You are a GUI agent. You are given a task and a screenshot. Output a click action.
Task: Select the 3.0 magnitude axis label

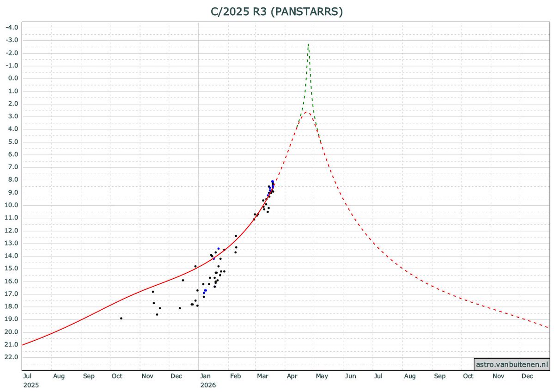13,116
